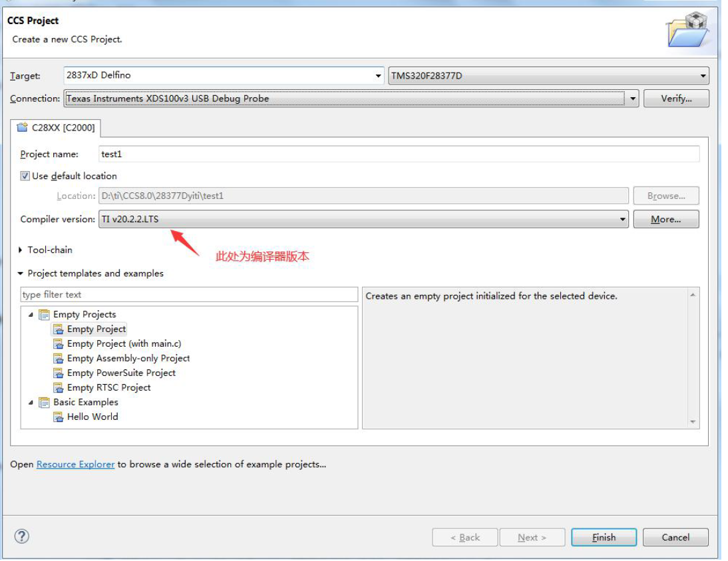This screenshot has width=728, height=561.
Task: Switch to the C28XX [C2000] tab
Action: click(56, 128)
